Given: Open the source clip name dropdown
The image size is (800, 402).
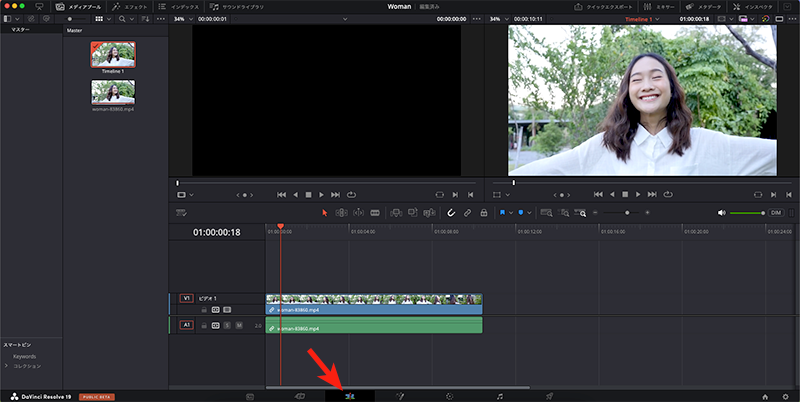Looking at the screenshot, I should 344,19.
